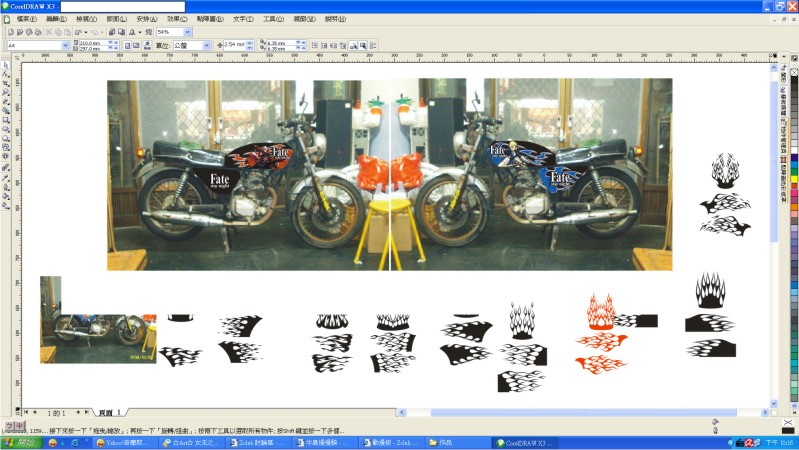This screenshot has height=450, width=799.
Task: Select the Polygon tool
Action: pyautogui.click(x=6, y=139)
